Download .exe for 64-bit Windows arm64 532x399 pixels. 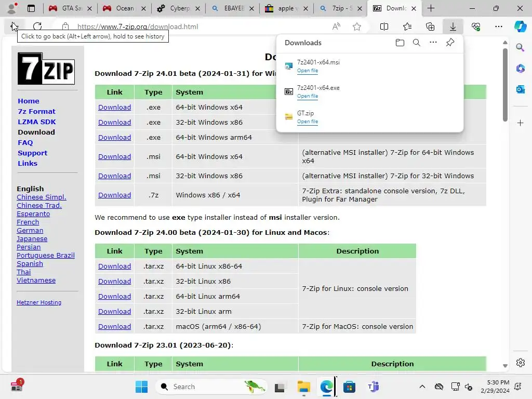click(x=114, y=137)
